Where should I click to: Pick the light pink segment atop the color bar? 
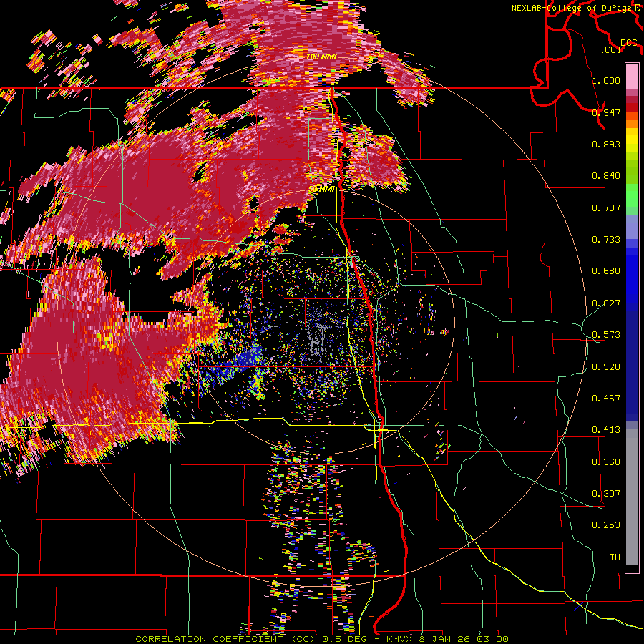(632, 77)
